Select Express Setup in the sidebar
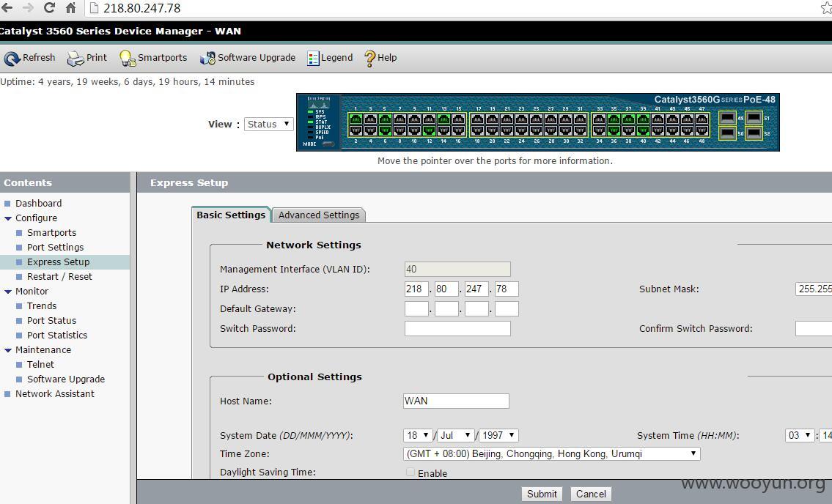The width and height of the screenshot is (832, 504). pos(59,262)
